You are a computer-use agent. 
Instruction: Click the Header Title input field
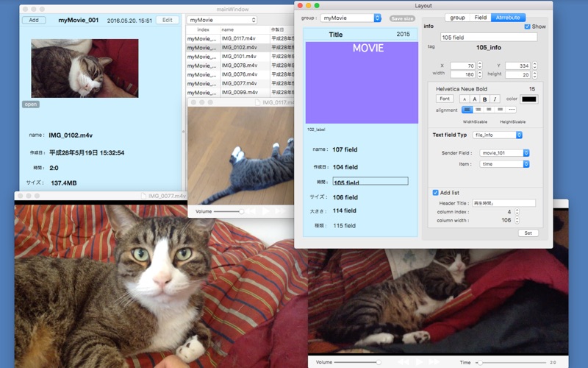[503, 203]
